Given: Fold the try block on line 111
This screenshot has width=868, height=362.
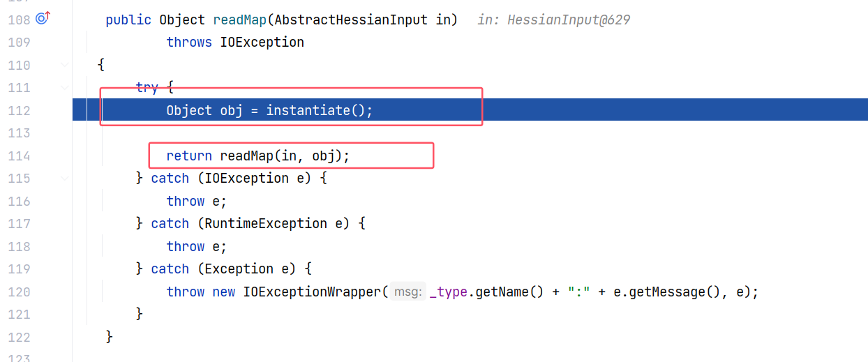Looking at the screenshot, I should pyautogui.click(x=65, y=88).
